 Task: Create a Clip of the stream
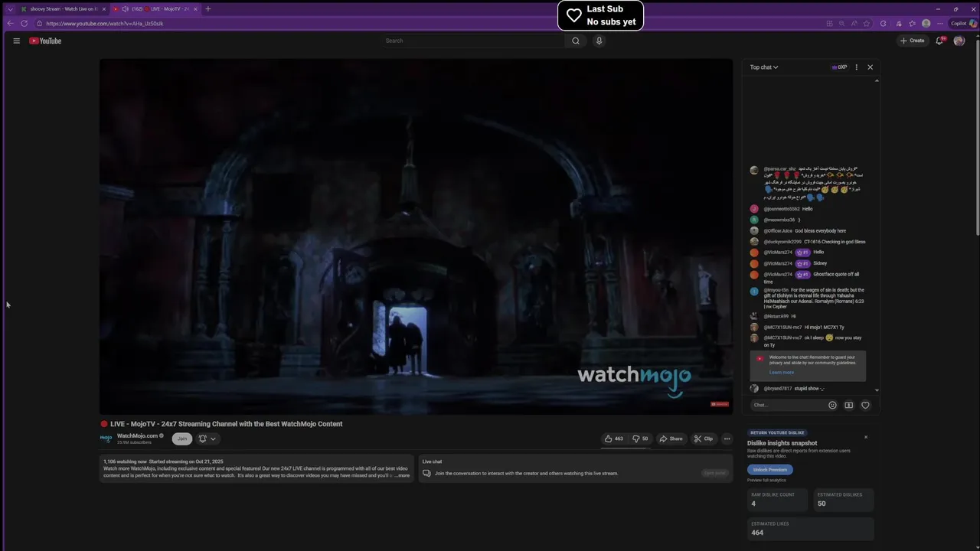tap(704, 439)
